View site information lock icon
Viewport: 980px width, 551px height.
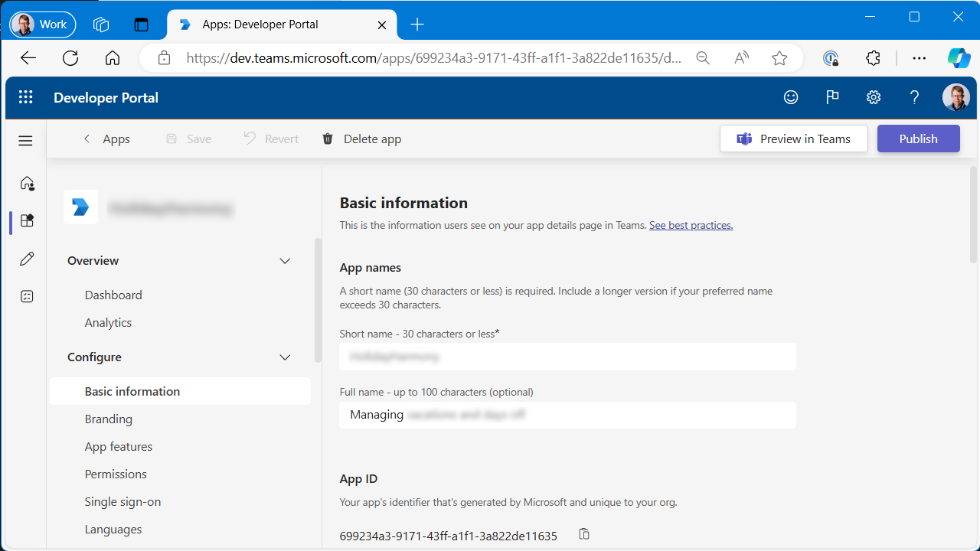tap(163, 58)
